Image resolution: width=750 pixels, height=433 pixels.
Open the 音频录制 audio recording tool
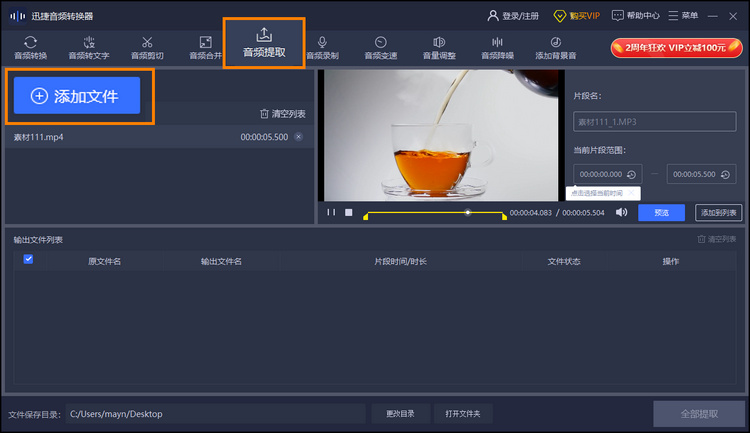323,48
